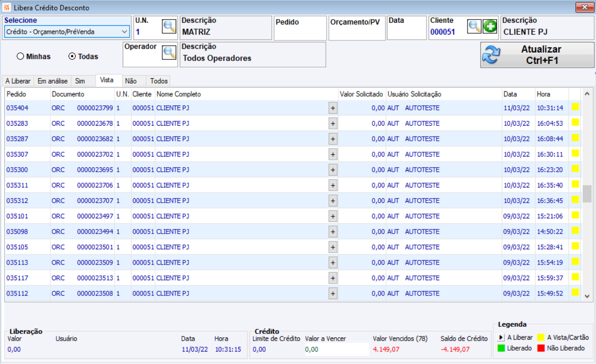
Task: Click the Cliente search magnifier icon
Action: (474, 27)
